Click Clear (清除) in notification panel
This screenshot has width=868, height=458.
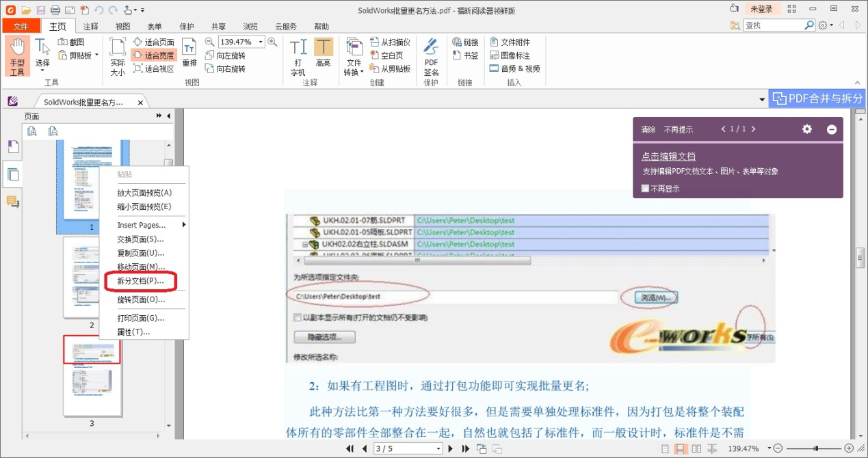(x=648, y=130)
